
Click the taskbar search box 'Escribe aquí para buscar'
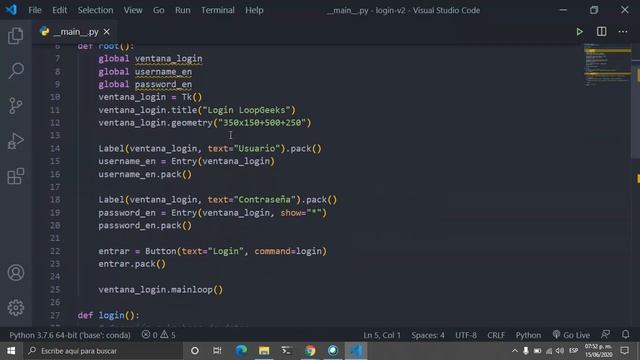pyautogui.click(x=103, y=351)
